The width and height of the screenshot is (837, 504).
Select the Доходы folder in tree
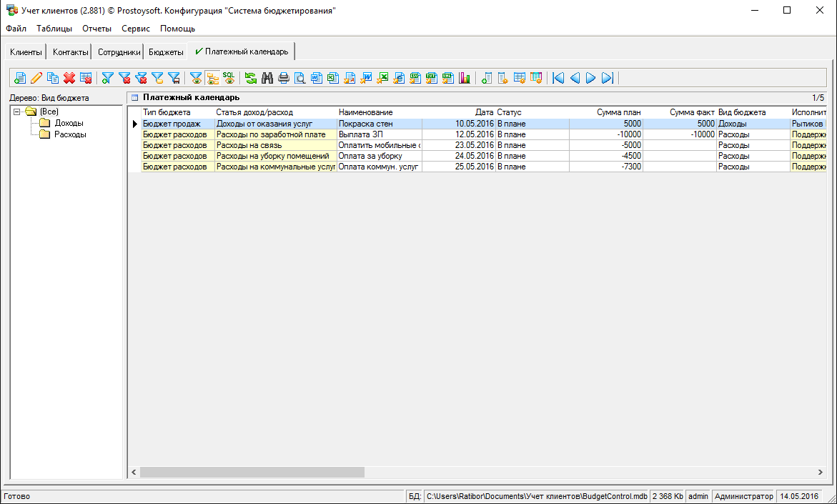click(69, 123)
